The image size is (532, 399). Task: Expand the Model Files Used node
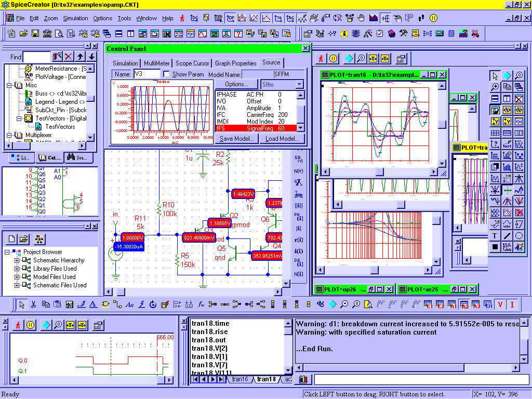(x=17, y=277)
